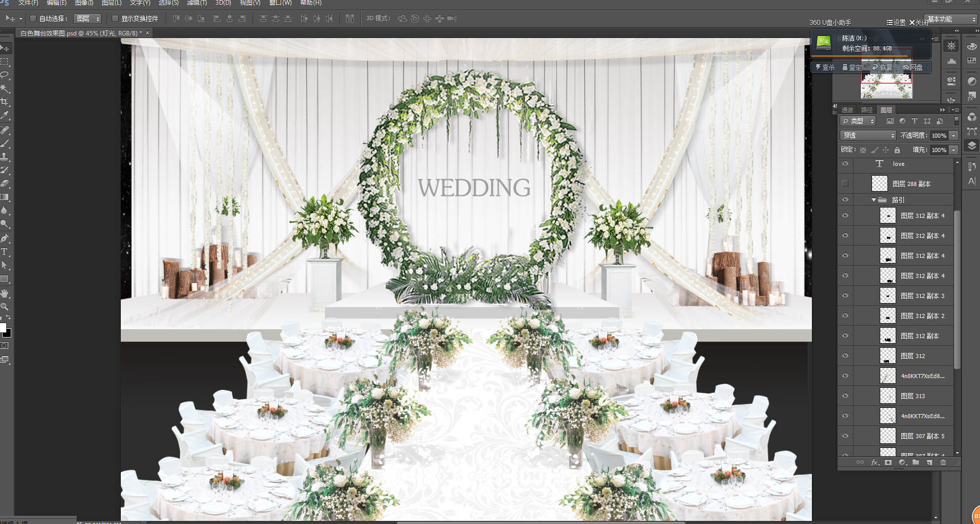Switch to the 通道 tab
The height and width of the screenshot is (524, 980).
[847, 110]
